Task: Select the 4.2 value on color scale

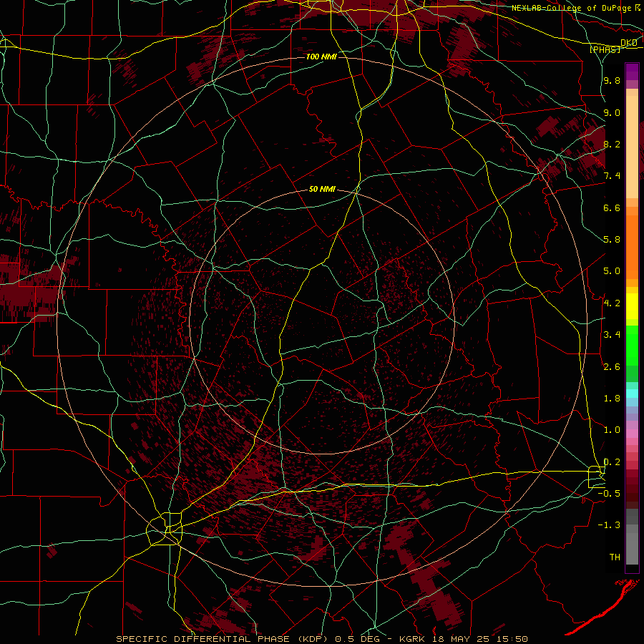Action: 612,303
